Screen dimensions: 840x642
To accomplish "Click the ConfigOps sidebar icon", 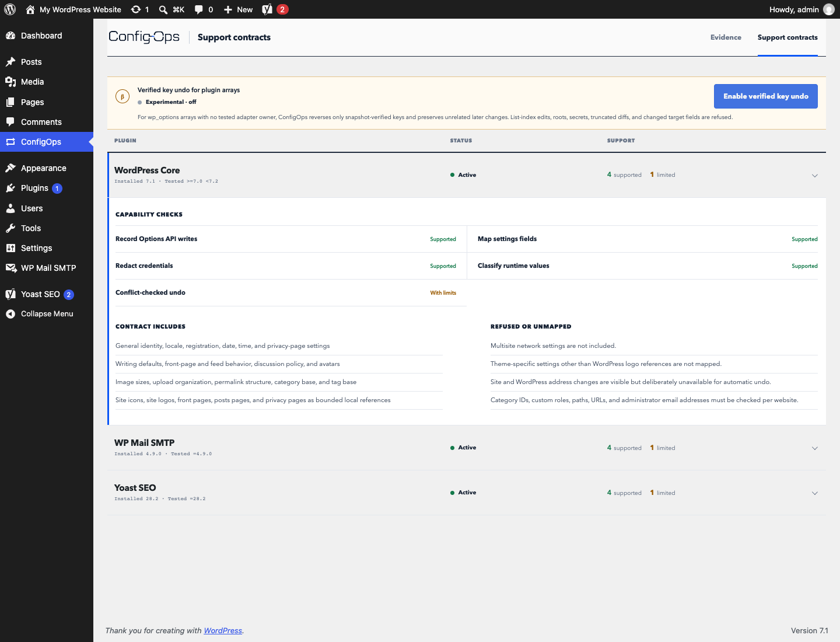I will pos(10,142).
